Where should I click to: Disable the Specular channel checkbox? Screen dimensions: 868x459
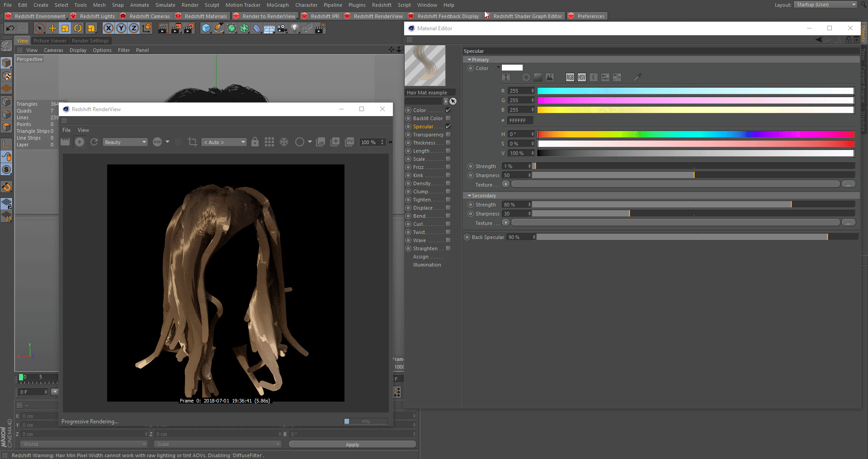448,126
